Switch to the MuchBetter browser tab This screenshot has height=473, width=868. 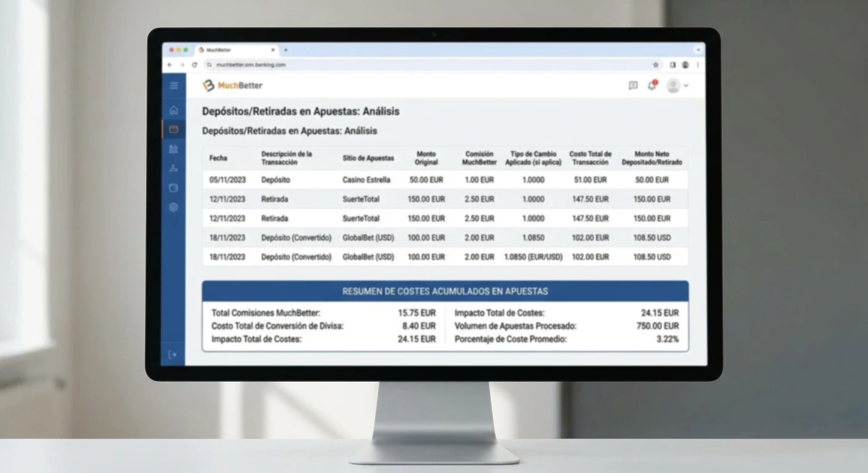(237, 50)
